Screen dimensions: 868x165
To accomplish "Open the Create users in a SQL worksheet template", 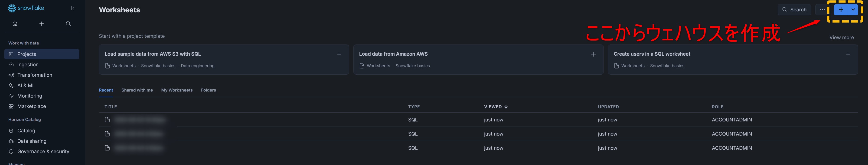I will point(733,60).
